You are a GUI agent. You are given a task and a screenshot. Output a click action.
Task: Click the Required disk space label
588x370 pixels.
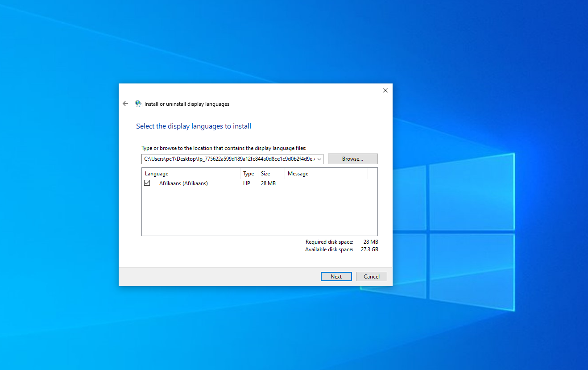(329, 242)
